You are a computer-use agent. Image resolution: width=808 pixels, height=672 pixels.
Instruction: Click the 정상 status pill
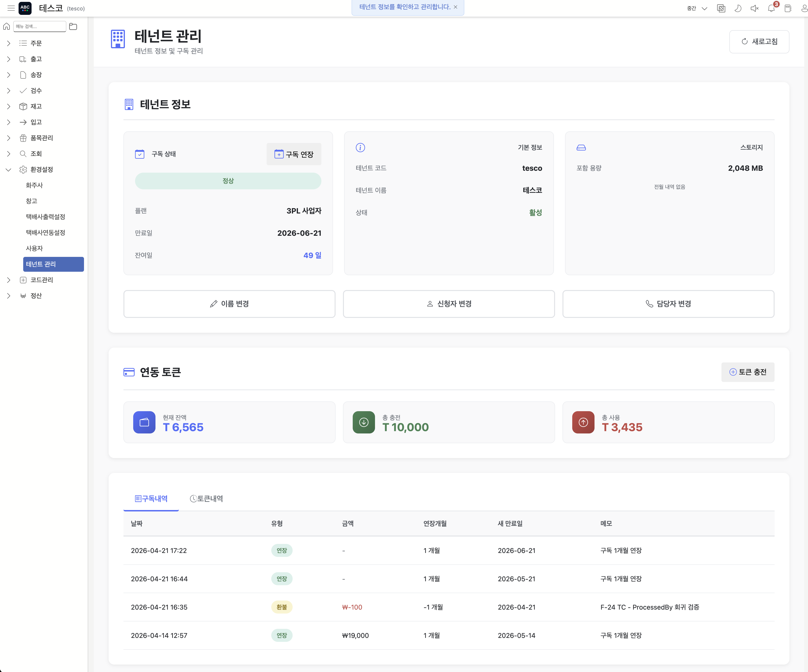click(x=228, y=181)
